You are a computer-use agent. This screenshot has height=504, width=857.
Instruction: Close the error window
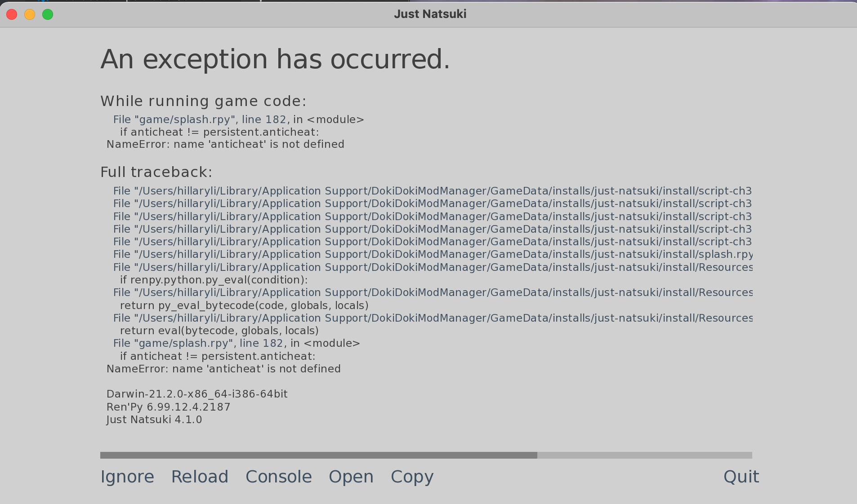coord(12,14)
